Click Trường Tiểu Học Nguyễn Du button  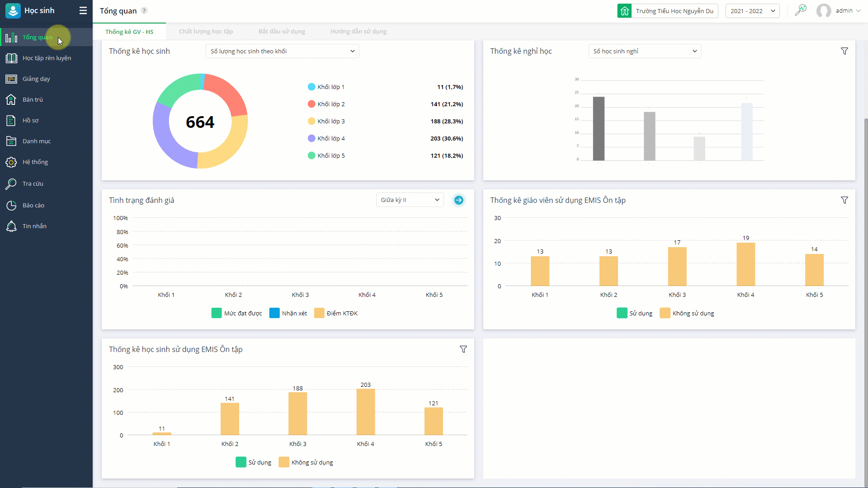[x=668, y=11]
